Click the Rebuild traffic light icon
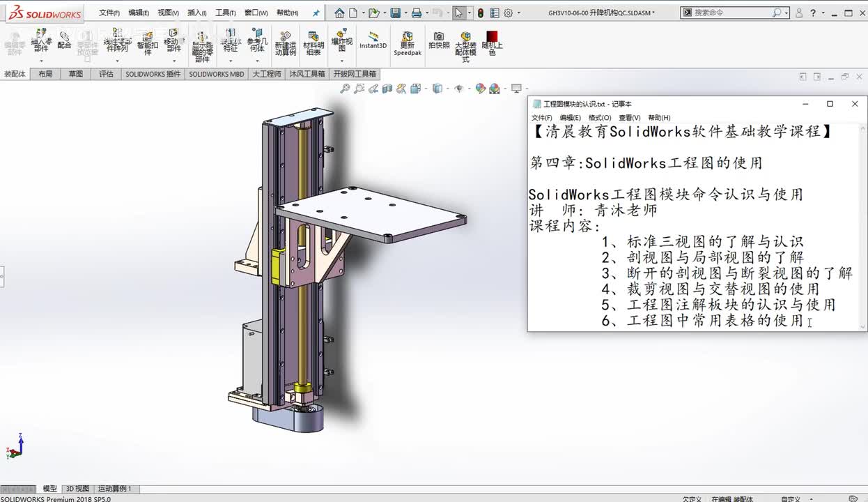Image resolution: width=868 pixels, height=502 pixels. pyautogui.click(x=481, y=13)
